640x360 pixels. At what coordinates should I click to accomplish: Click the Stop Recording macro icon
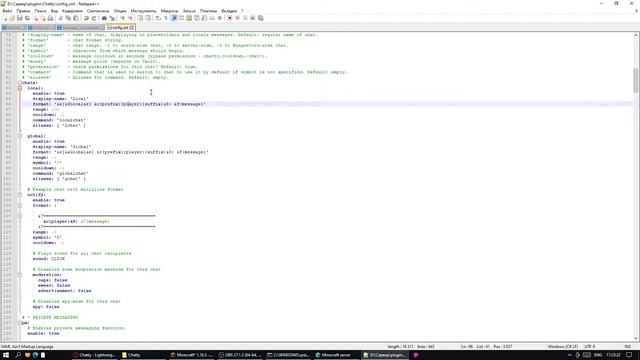(238, 18)
